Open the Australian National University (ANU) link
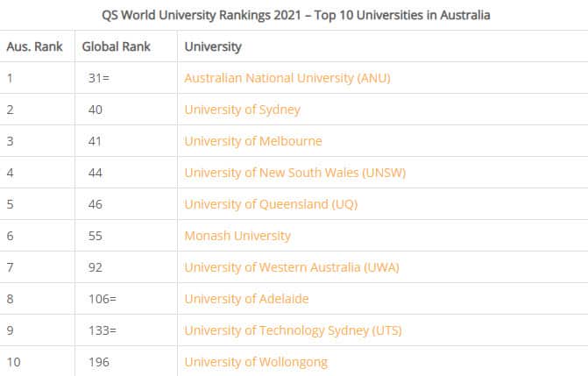The height and width of the screenshot is (376, 588). coord(287,78)
